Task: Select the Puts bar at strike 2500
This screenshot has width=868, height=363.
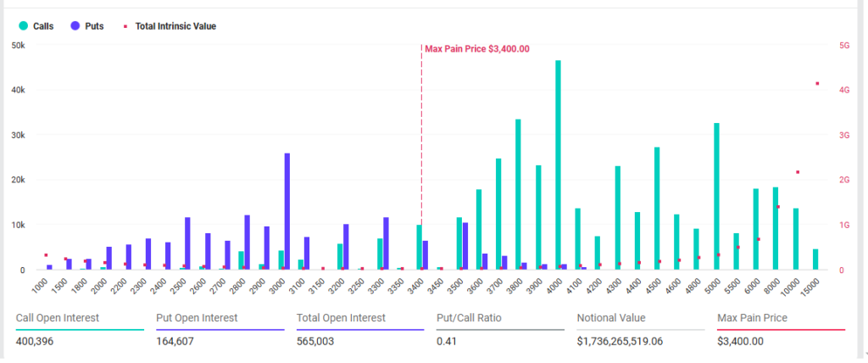Action: [187, 243]
